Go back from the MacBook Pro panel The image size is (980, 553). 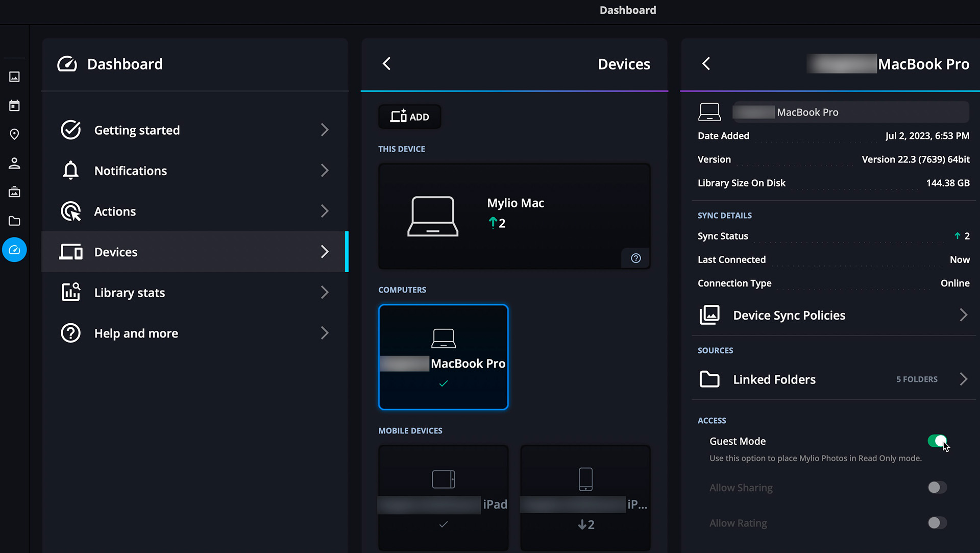(x=706, y=64)
